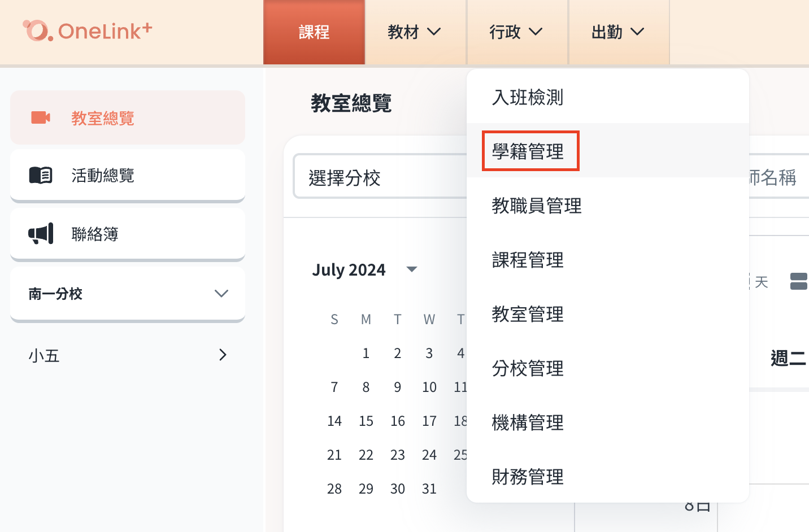Expand the 小五 grade section
The height and width of the screenshot is (532, 809).
(223, 355)
